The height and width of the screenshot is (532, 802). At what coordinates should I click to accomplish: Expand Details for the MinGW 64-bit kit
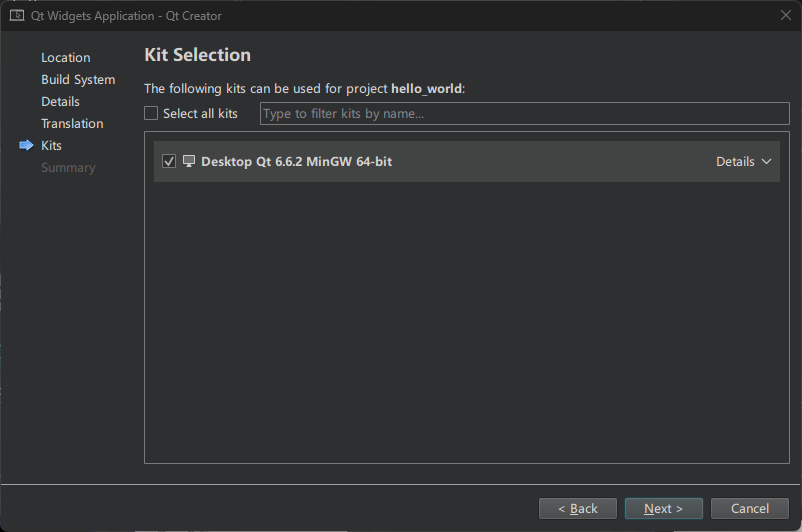(x=736, y=161)
